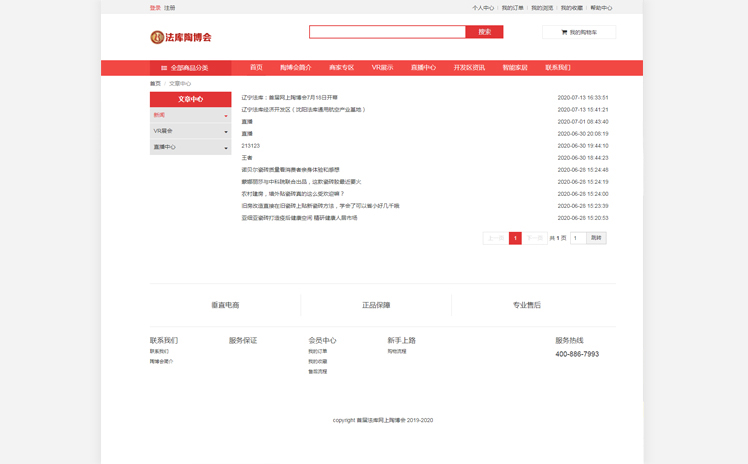The height and width of the screenshot is (464, 748).
Task: Open 我的购物车 shopping cart
Action: [x=579, y=32]
